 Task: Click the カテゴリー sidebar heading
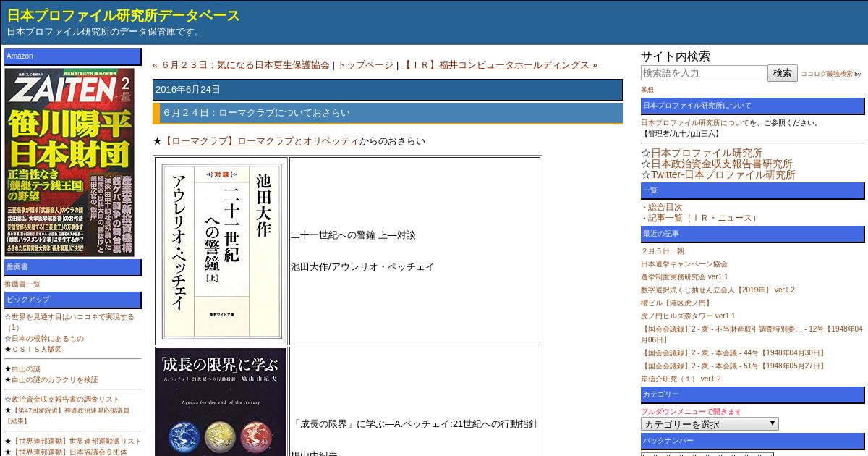pyautogui.click(x=753, y=395)
